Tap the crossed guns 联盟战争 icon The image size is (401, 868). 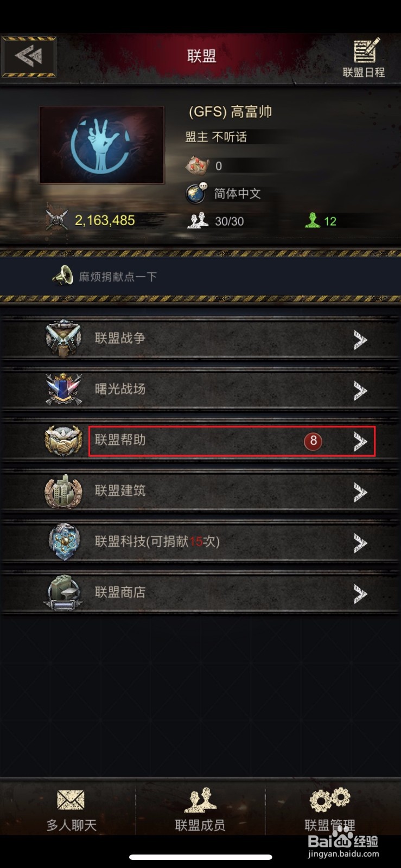(x=63, y=339)
